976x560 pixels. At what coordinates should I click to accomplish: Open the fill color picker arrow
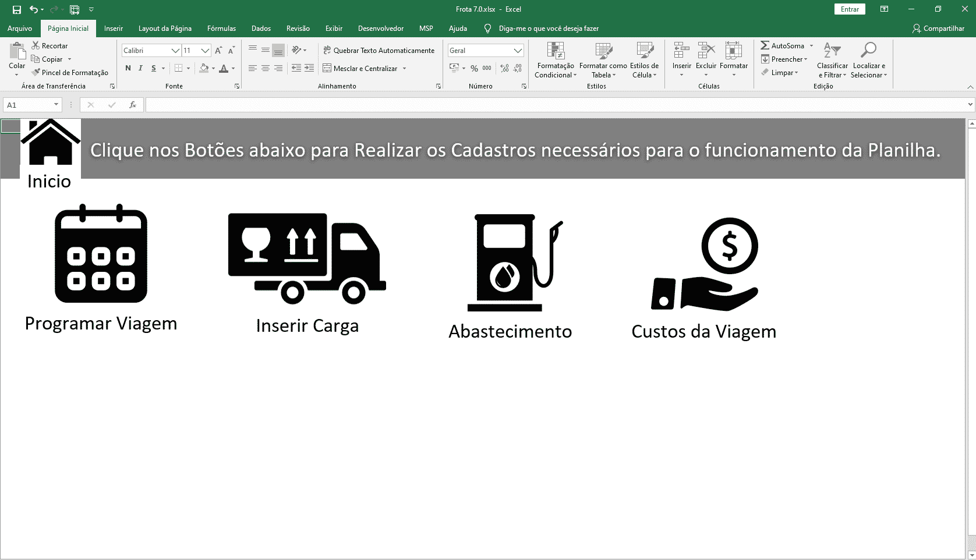pos(214,68)
